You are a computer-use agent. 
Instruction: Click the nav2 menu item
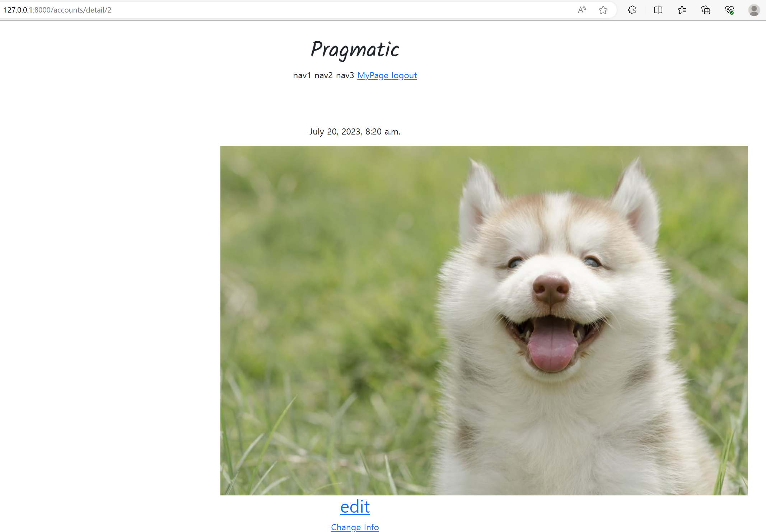click(323, 75)
